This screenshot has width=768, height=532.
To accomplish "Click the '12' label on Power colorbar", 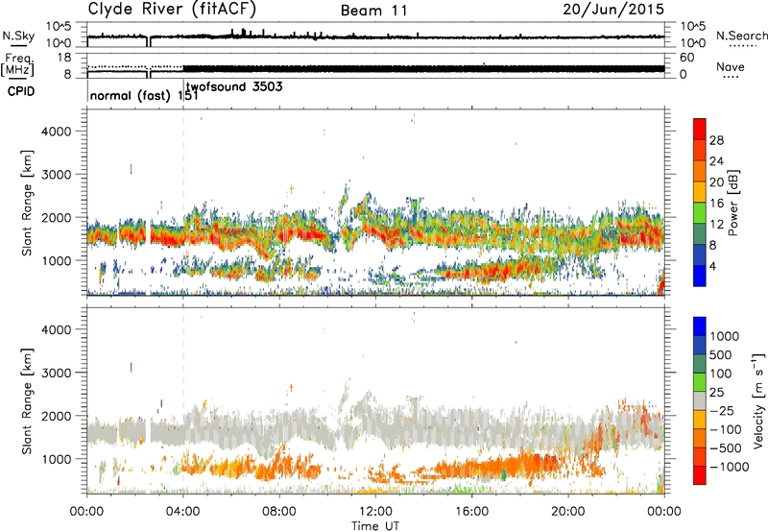I will 716,225.
